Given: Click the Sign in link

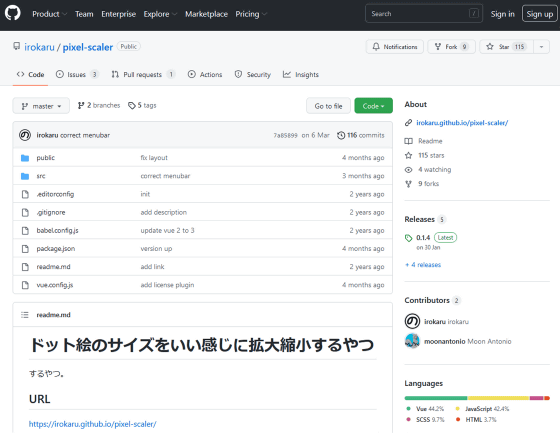Looking at the screenshot, I should [502, 14].
